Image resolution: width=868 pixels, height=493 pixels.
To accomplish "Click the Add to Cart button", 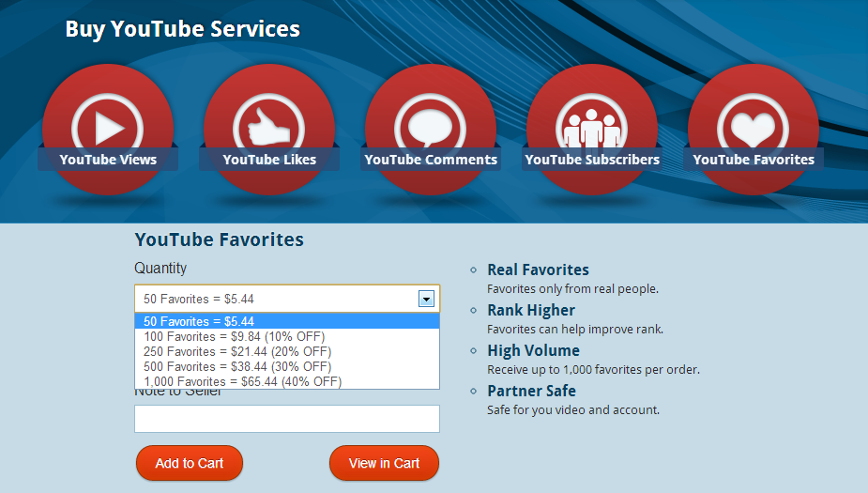I will (x=190, y=463).
